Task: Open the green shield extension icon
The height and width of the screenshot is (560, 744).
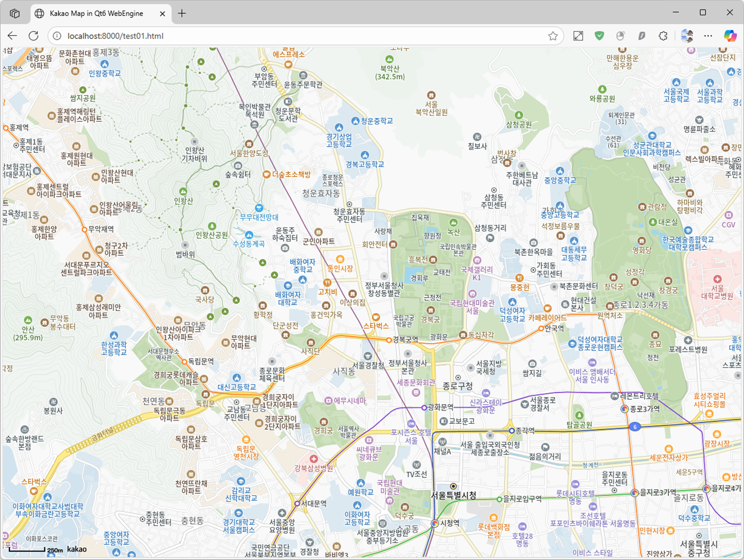Action: point(599,36)
